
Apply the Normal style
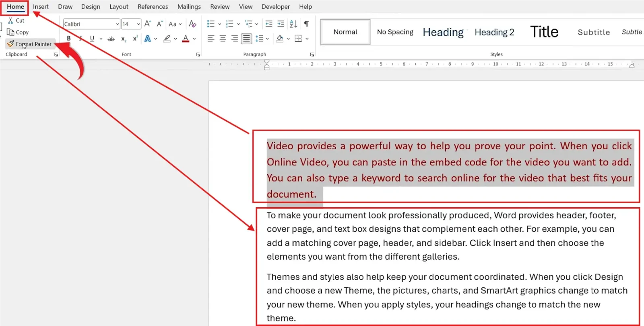point(345,32)
